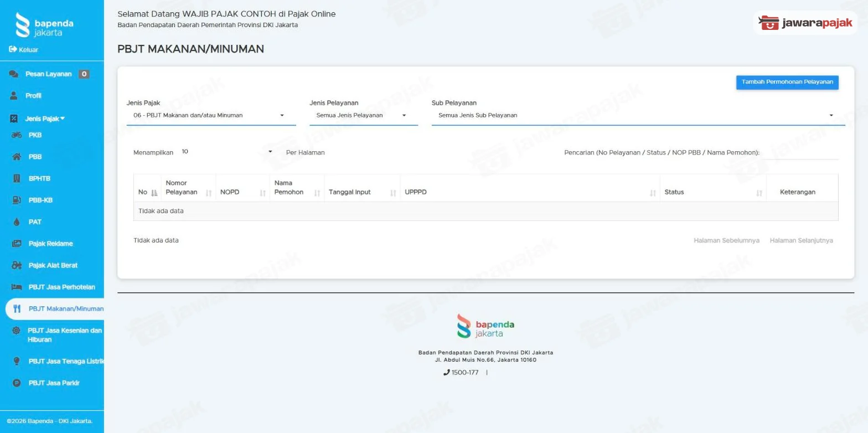
Task: Focus the Pencarian search field
Action: (800, 152)
